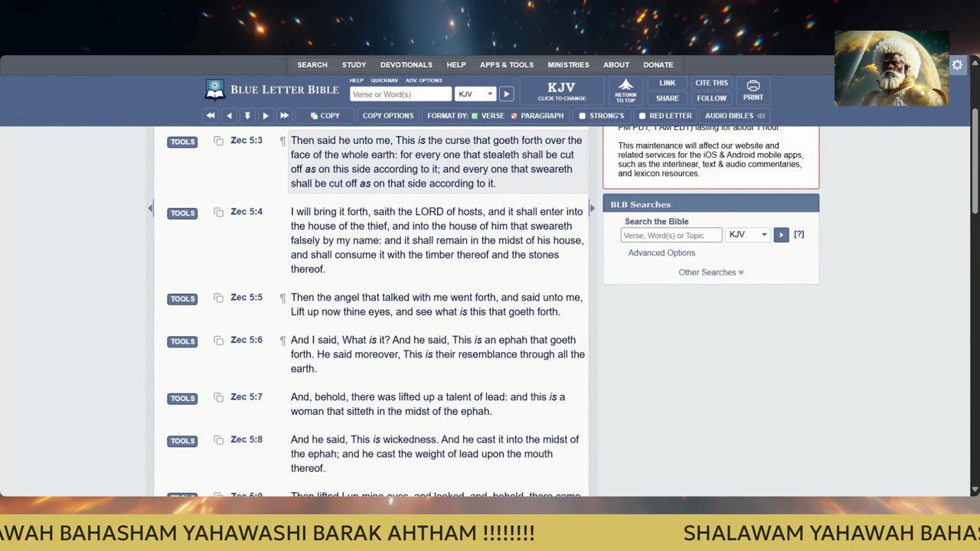Go to previous chapter with left arrow
Screen dimensions: 980x551
coord(229,116)
